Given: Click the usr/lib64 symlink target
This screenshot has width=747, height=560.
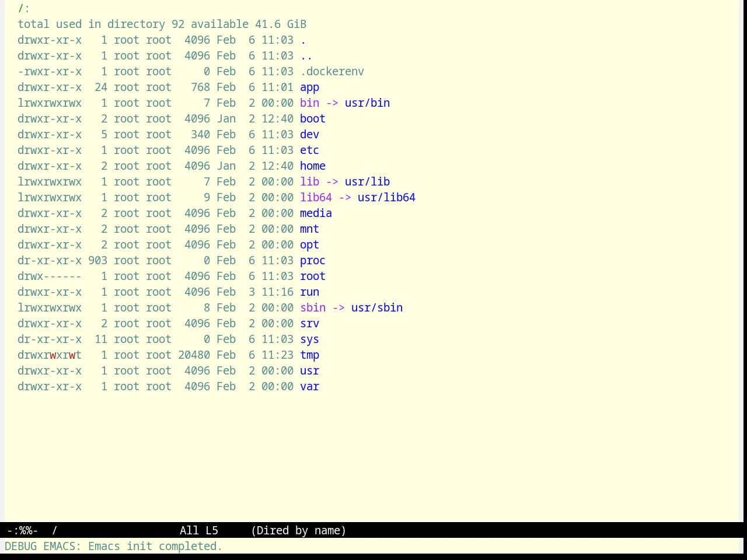Looking at the screenshot, I should point(386,197).
